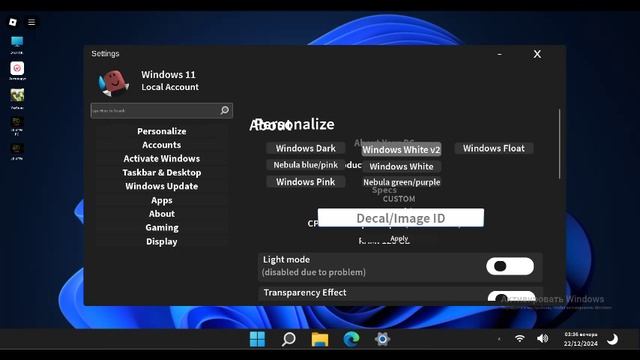
Task: Click the Settings content vertical scrollbar
Action: [559, 144]
